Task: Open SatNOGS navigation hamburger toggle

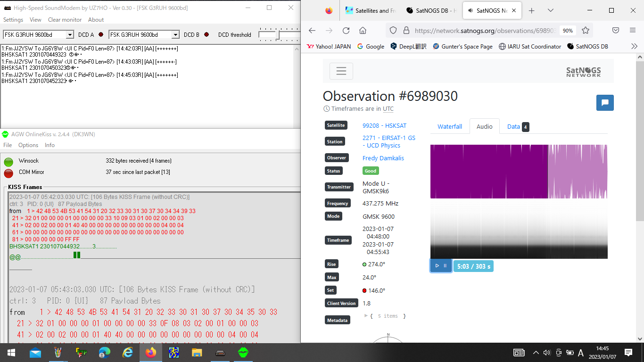Action: point(341,71)
